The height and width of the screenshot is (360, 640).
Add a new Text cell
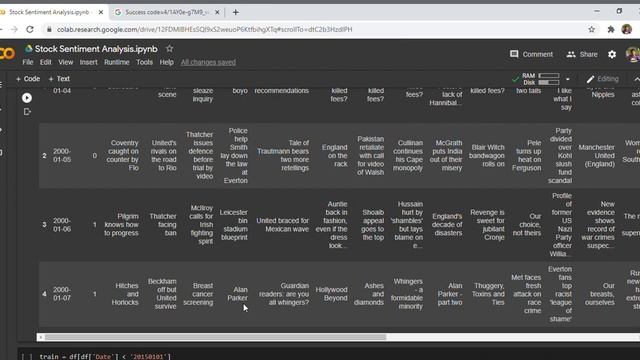coord(59,79)
